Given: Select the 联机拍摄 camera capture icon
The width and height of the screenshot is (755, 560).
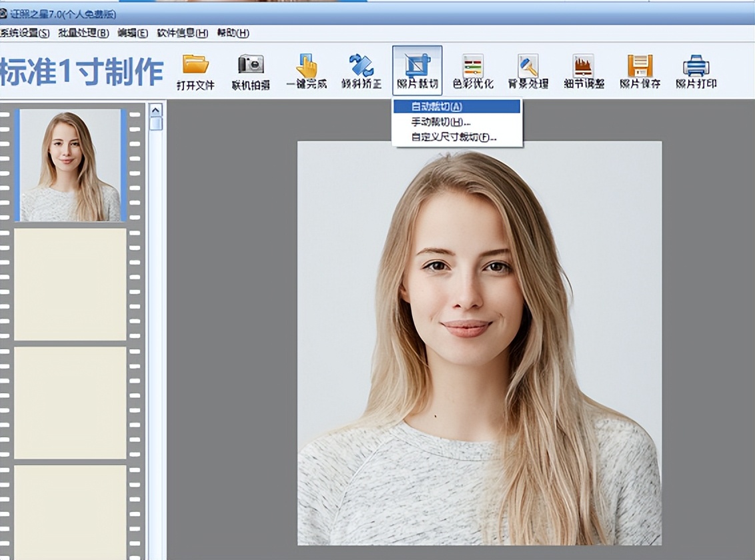Looking at the screenshot, I should pos(251,66).
